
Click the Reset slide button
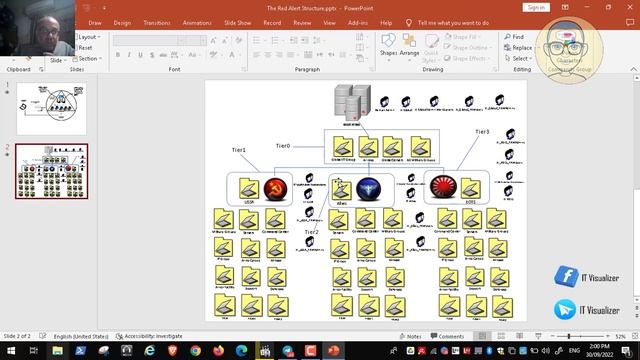85,48
